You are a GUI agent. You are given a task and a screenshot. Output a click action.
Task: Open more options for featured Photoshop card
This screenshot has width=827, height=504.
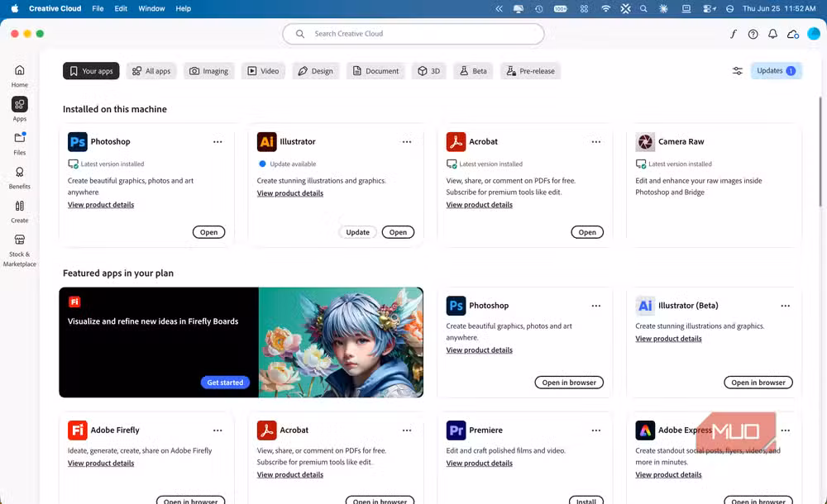point(596,306)
